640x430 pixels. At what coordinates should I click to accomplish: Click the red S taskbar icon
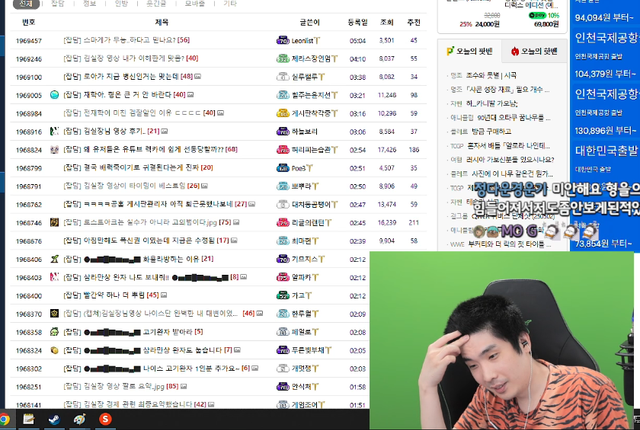[x=105, y=419]
